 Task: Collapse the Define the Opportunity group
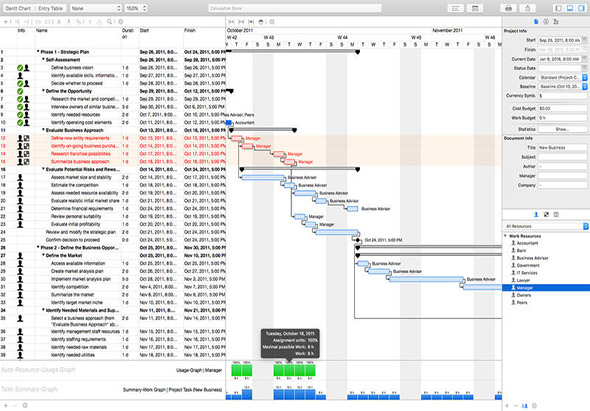43,91
